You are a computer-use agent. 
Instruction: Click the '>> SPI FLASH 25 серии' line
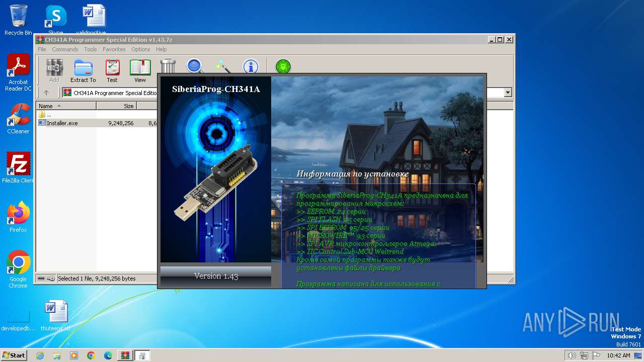tap(335, 219)
